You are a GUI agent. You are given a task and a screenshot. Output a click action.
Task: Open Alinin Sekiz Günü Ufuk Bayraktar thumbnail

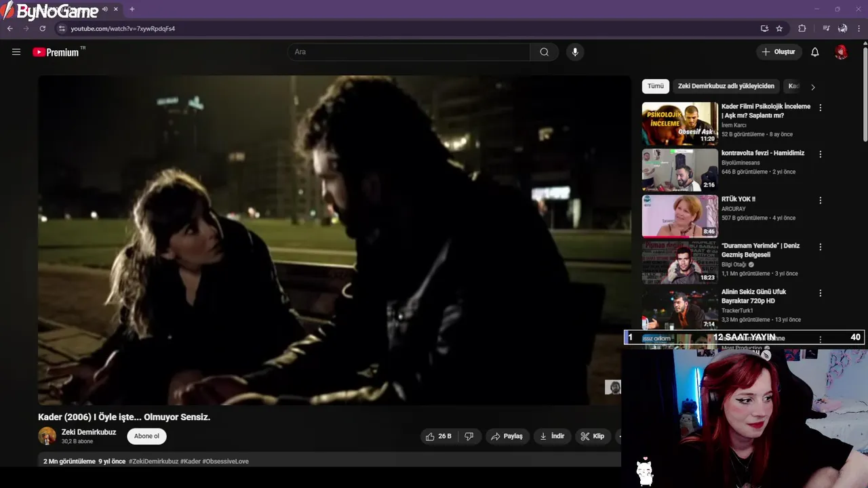[679, 308]
